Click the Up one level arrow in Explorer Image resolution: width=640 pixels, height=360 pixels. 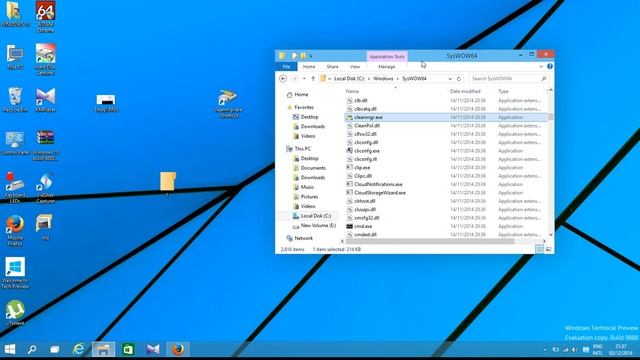pos(313,78)
